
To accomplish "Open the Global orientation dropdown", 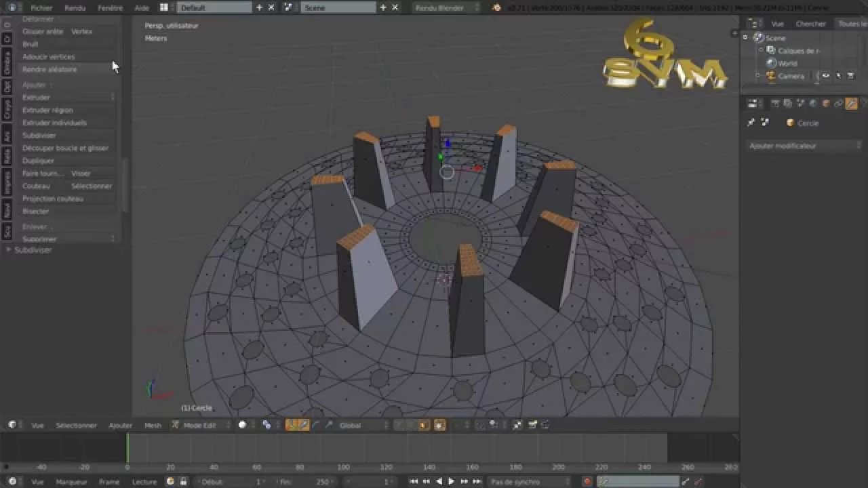I will coord(364,425).
